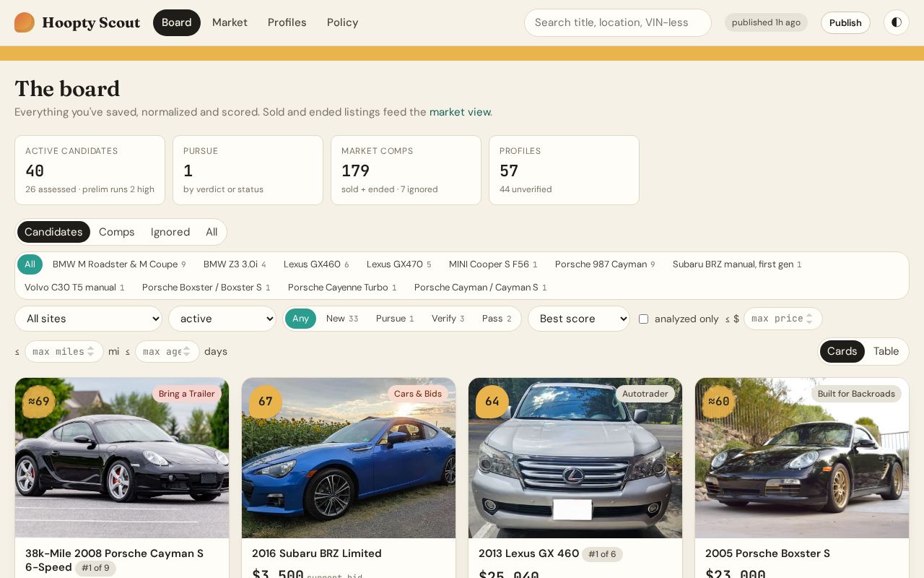The image size is (924, 578).
Task: Follow the market view link
Action: [460, 112]
